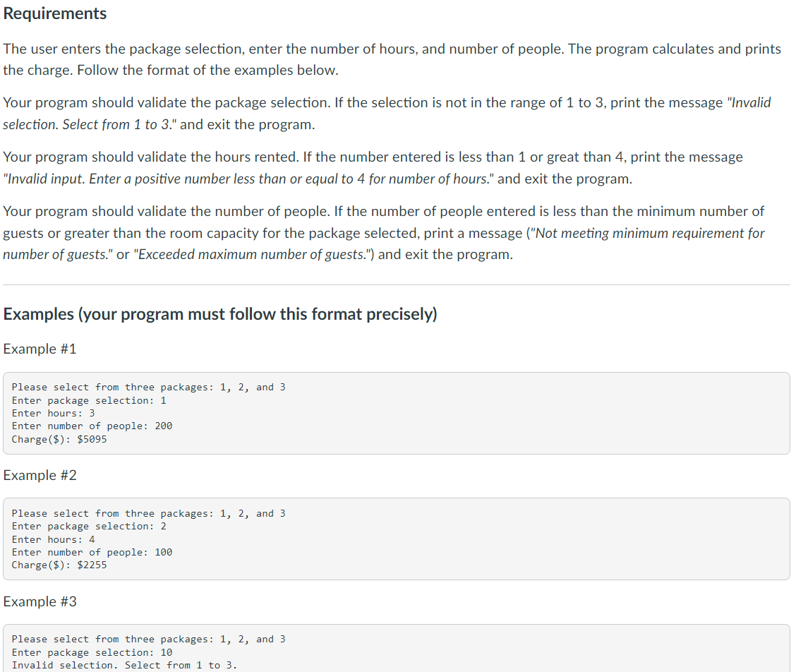
Task: Click 'Enter hours: 4' line
Action: (53, 539)
